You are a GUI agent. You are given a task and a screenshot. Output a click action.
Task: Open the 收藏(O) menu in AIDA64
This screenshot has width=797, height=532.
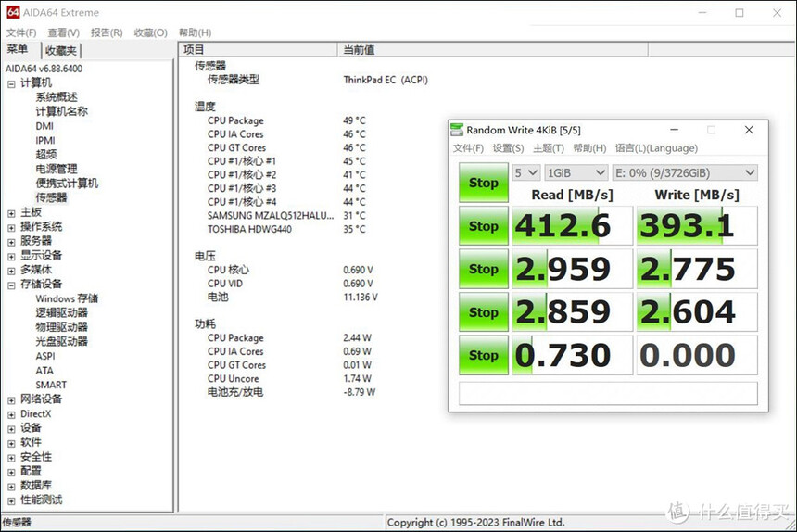[151, 32]
